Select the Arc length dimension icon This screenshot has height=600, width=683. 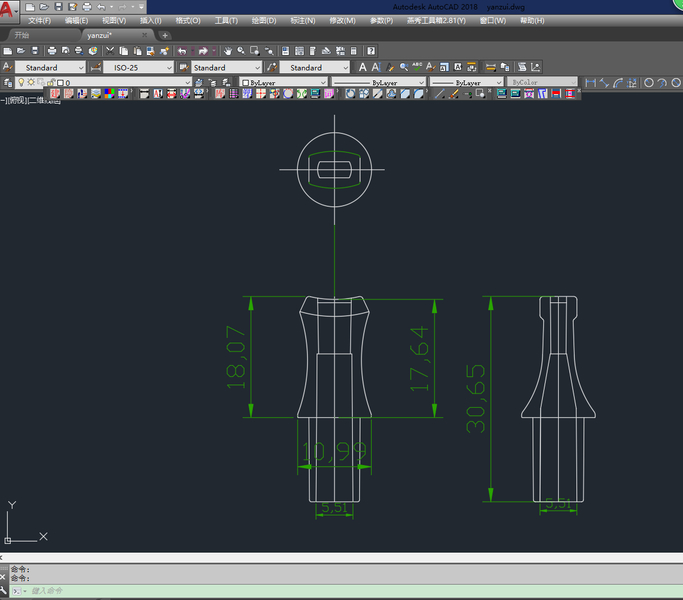[x=618, y=82]
